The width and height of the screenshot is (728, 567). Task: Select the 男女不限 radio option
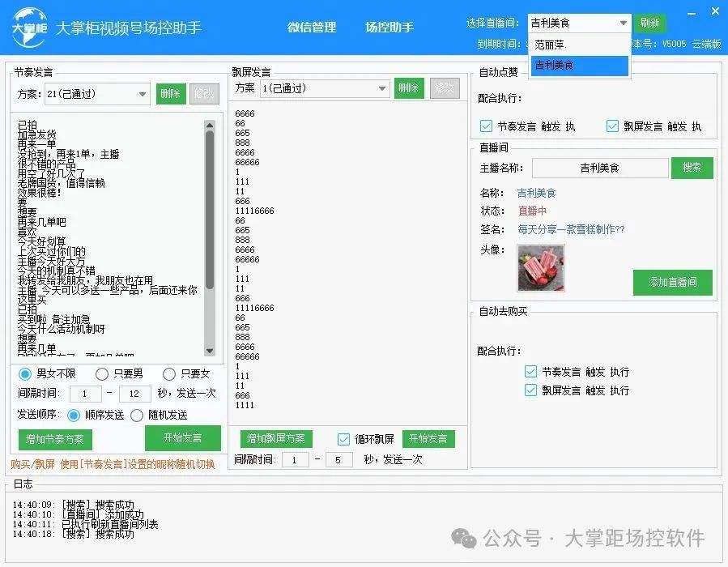pyautogui.click(x=25, y=374)
